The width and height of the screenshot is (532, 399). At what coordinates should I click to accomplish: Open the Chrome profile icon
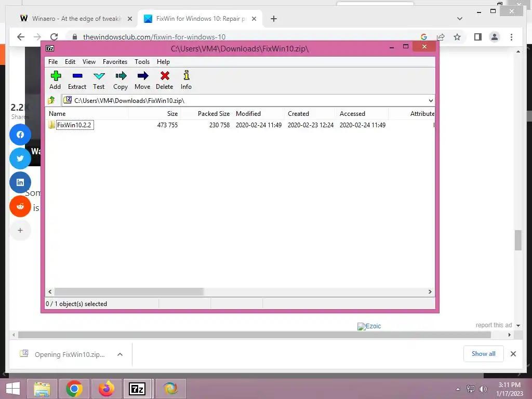pyautogui.click(x=495, y=37)
